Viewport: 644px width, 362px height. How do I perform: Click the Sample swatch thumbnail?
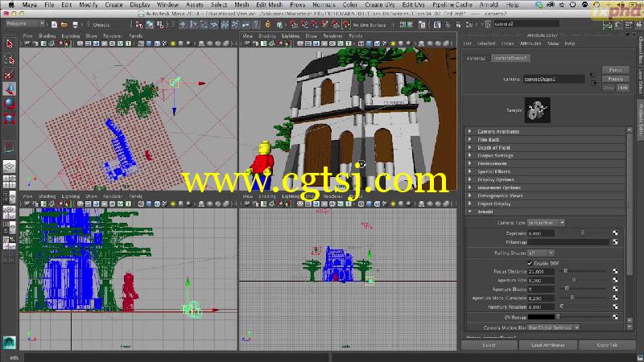[537, 110]
